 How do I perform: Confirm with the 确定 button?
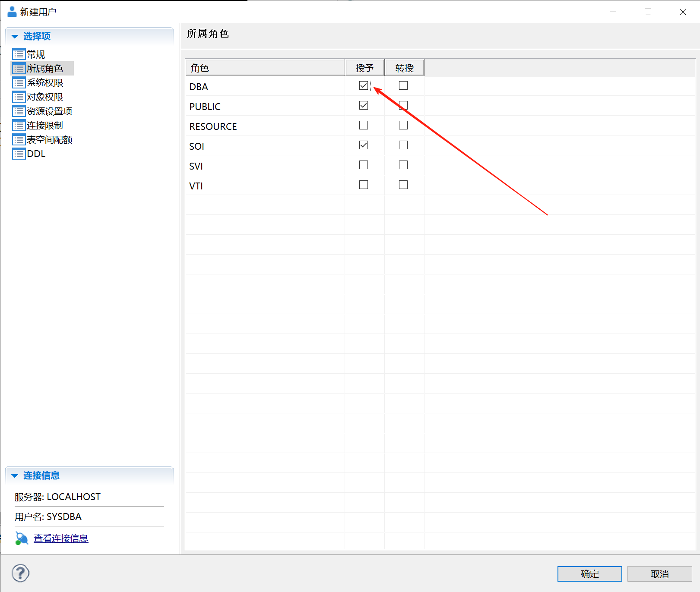coord(590,574)
